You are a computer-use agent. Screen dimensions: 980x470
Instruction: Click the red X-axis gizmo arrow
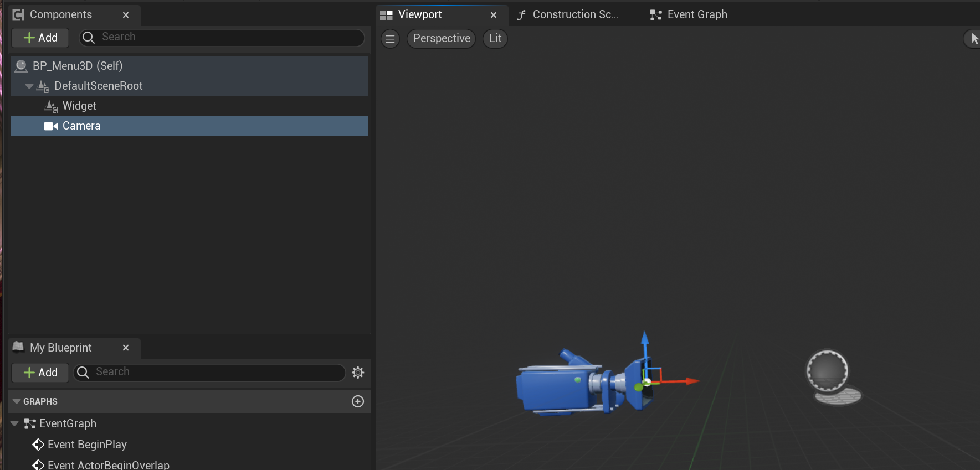[x=690, y=381]
